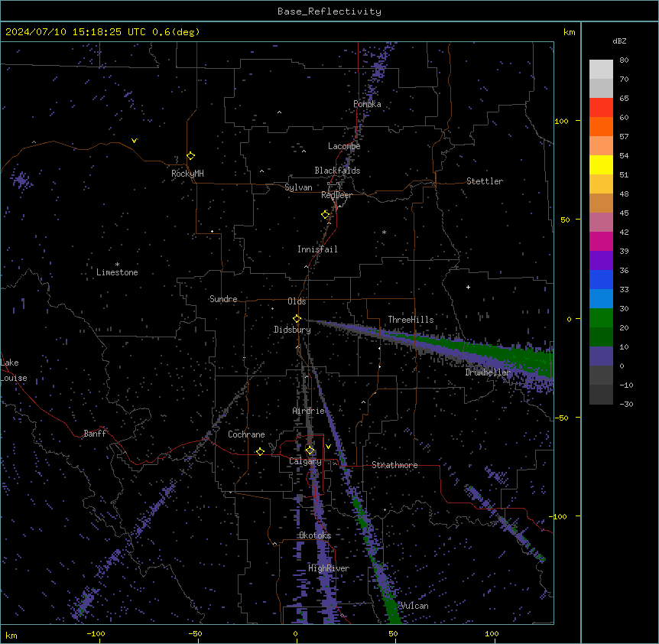The width and height of the screenshot is (659, 644).
Task: Choose the light gray 80 dBZ legend swatch
Action: pyautogui.click(x=601, y=69)
